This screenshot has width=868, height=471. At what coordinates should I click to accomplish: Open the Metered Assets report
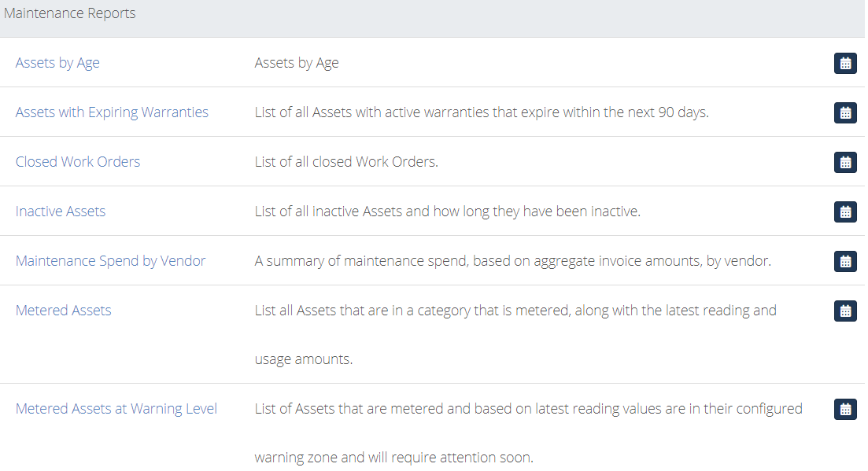63,310
